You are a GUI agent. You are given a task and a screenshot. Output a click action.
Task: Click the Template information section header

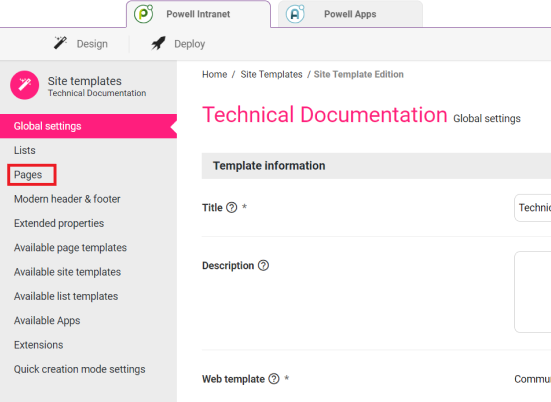(376, 166)
